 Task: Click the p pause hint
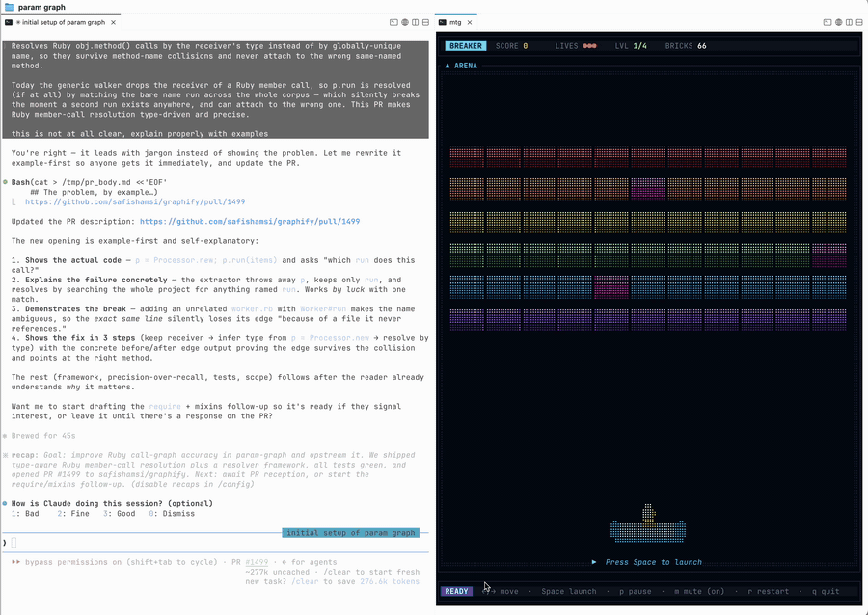point(636,591)
